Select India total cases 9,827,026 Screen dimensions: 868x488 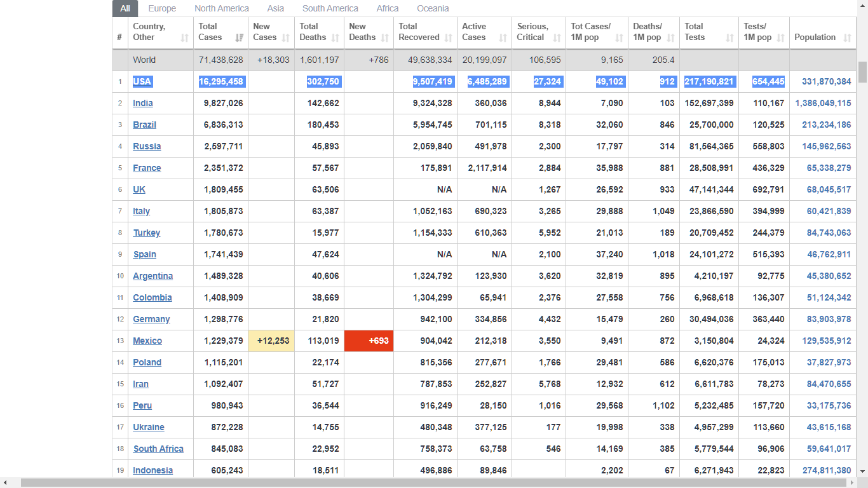tap(223, 103)
